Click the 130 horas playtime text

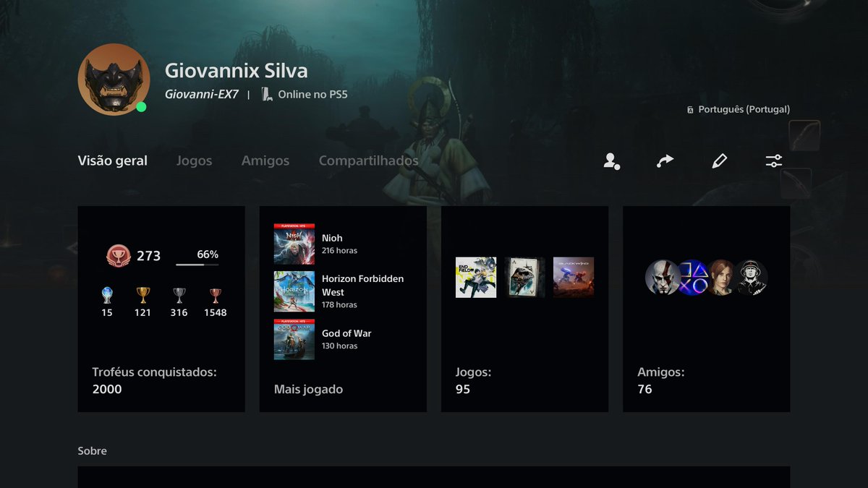coord(339,346)
